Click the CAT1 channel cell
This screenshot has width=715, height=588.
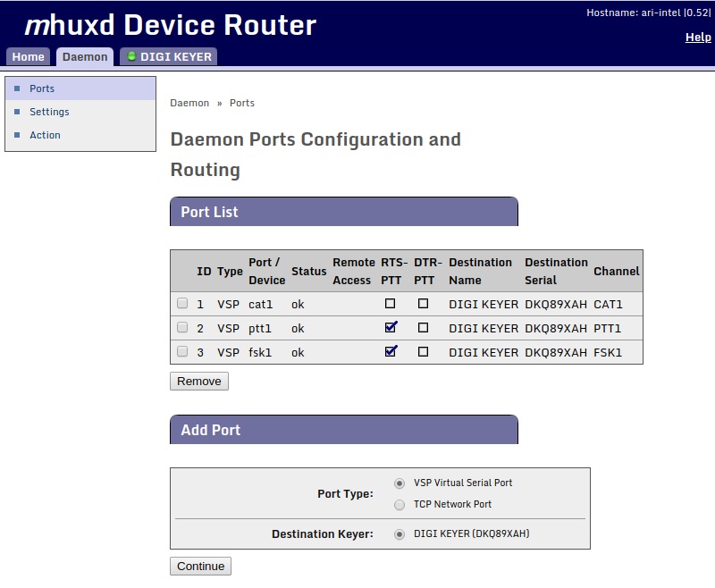pos(608,305)
